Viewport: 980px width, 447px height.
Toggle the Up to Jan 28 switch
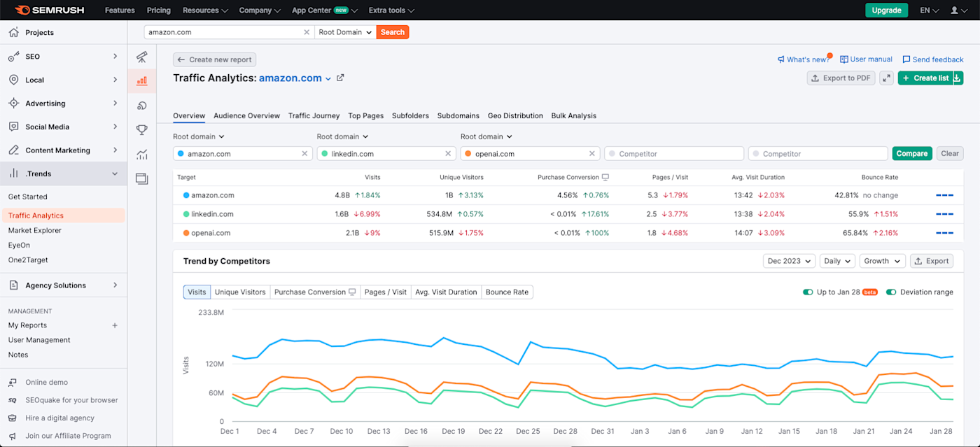(808, 292)
